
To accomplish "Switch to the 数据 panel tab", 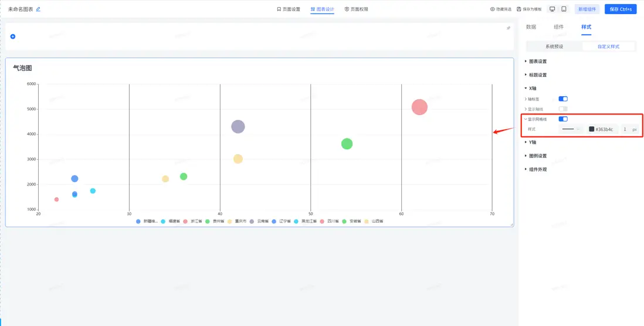I will pyautogui.click(x=531, y=27).
